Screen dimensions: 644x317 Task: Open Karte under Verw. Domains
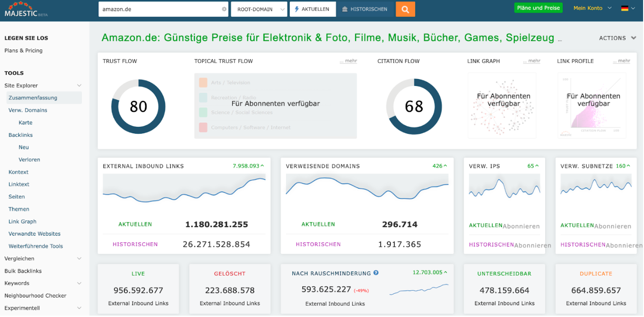point(26,123)
